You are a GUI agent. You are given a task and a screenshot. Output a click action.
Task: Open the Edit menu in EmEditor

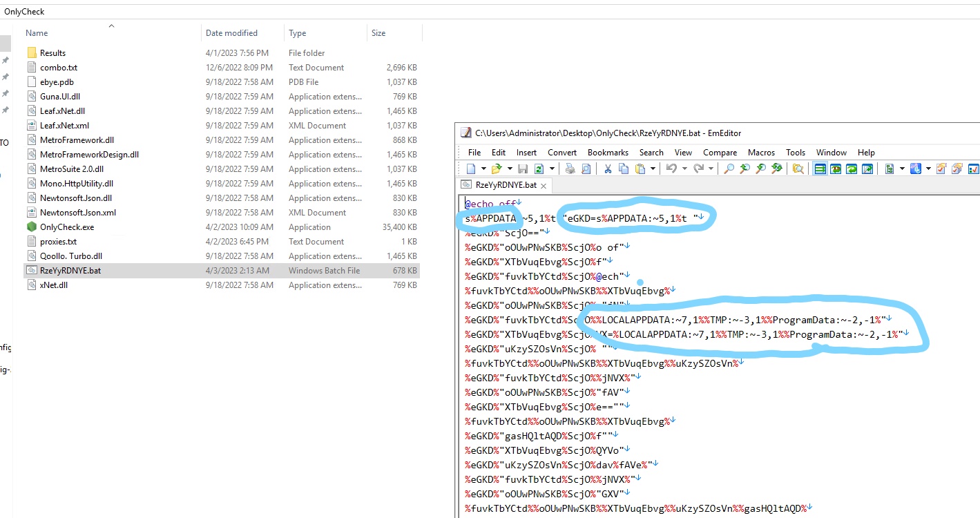(499, 152)
